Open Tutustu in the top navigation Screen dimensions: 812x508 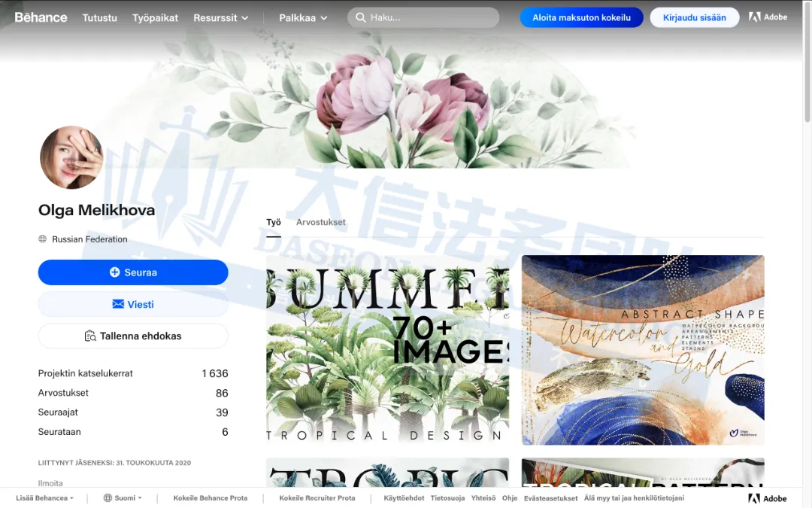pos(100,17)
